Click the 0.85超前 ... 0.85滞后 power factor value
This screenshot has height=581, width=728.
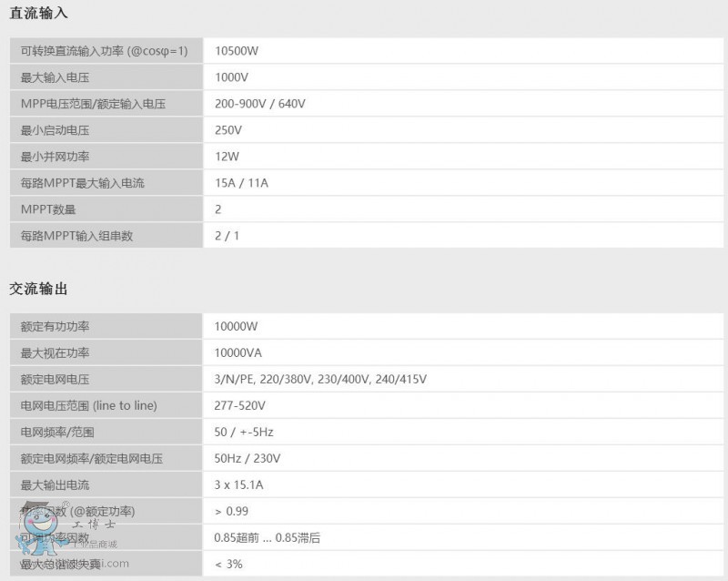pos(270,537)
